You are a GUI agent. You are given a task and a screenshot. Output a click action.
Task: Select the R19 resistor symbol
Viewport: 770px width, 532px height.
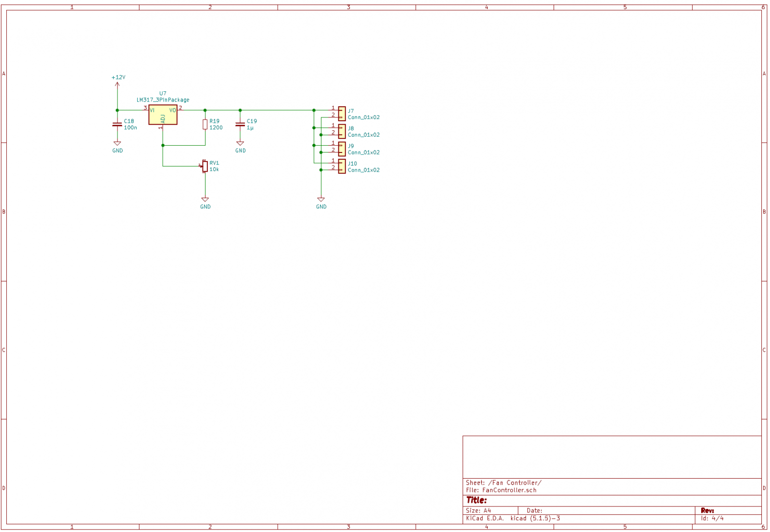pyautogui.click(x=205, y=125)
